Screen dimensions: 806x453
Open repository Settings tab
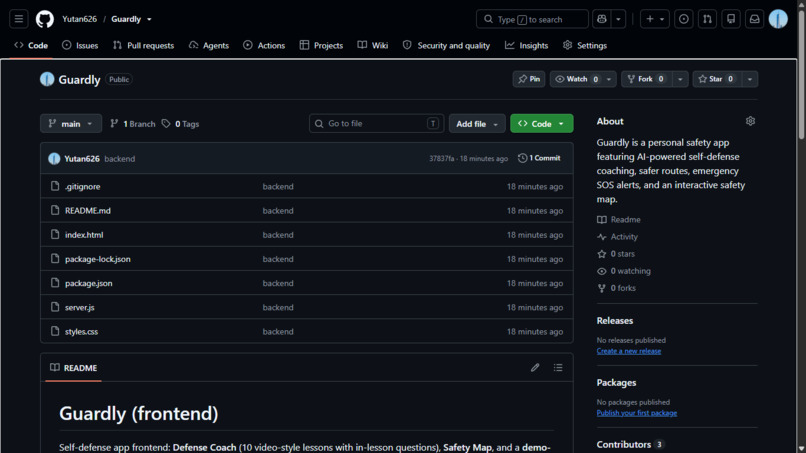coord(585,45)
